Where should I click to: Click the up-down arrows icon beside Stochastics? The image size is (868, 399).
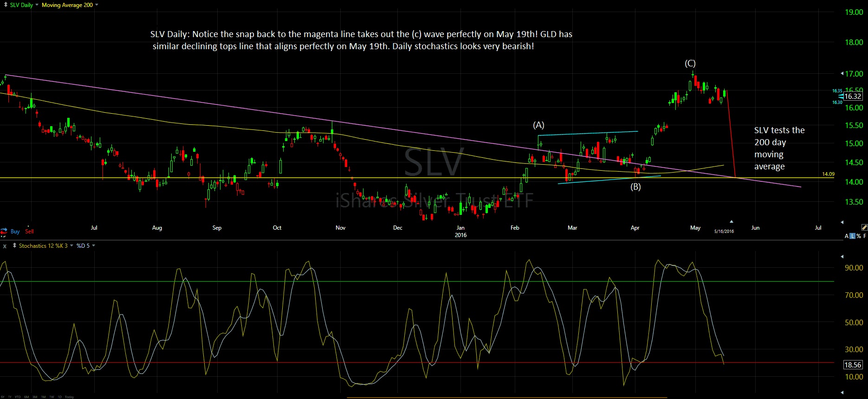[14, 245]
